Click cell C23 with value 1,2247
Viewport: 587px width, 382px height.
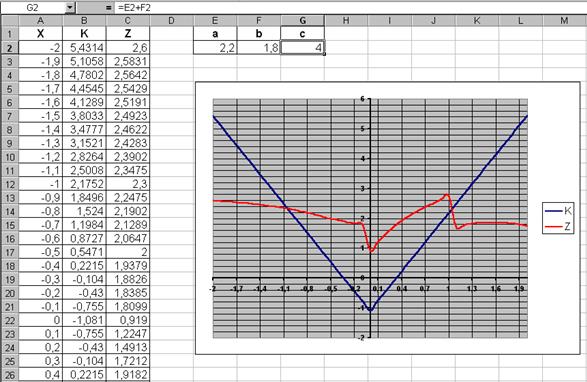click(x=128, y=334)
